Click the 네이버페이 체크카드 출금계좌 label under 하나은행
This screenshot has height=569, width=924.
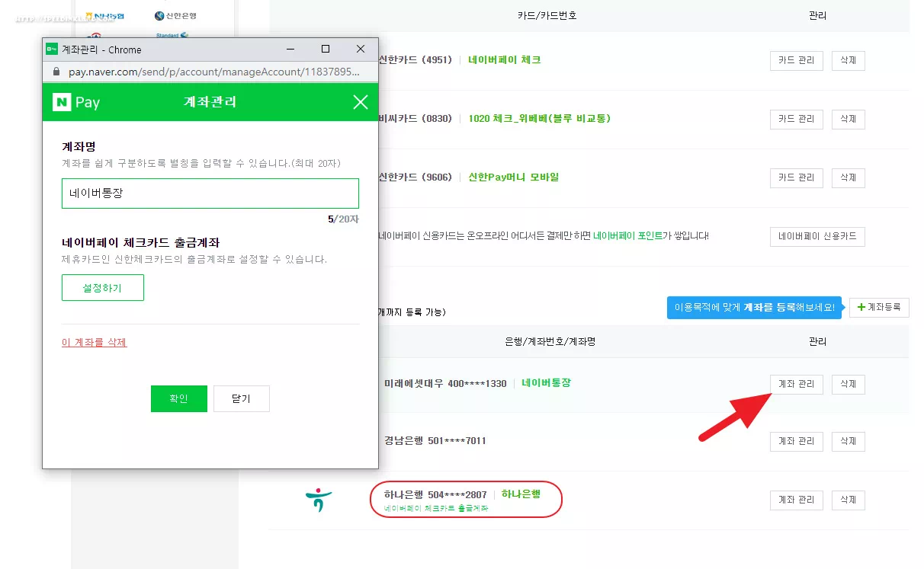click(x=436, y=508)
